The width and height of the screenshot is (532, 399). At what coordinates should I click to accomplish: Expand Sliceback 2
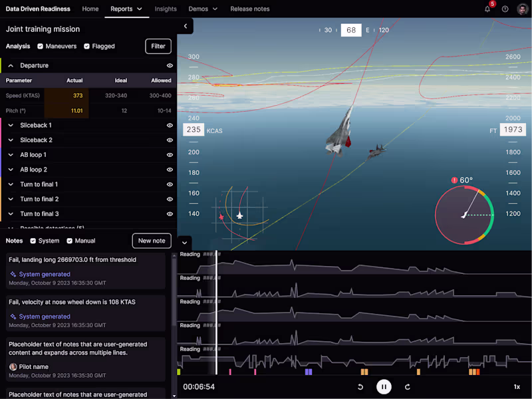click(11, 140)
